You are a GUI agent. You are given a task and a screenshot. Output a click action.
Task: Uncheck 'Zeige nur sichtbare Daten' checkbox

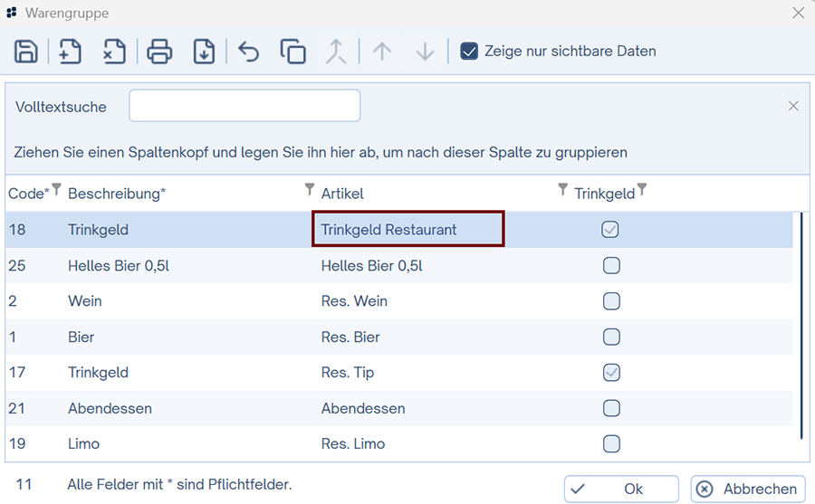pos(469,51)
